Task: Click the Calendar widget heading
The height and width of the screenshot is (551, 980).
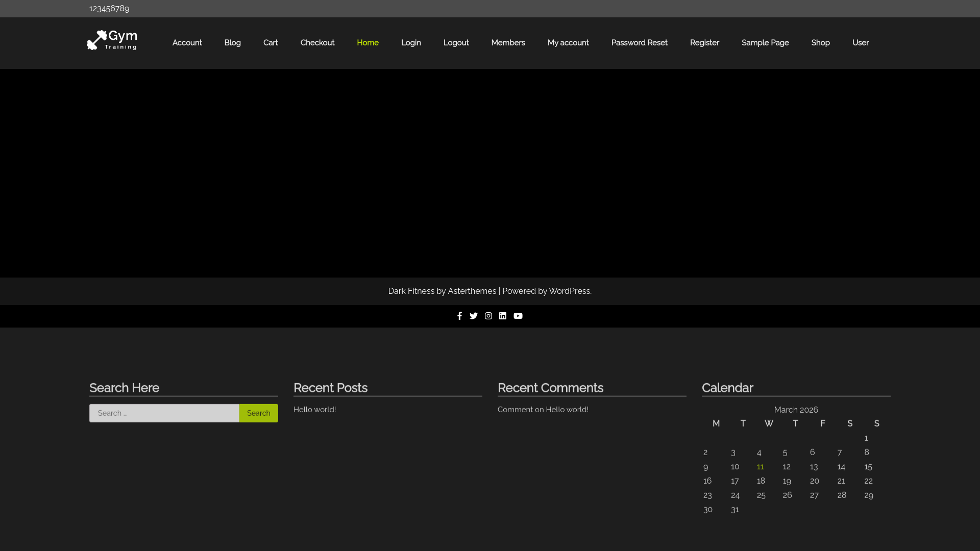Action: [728, 388]
